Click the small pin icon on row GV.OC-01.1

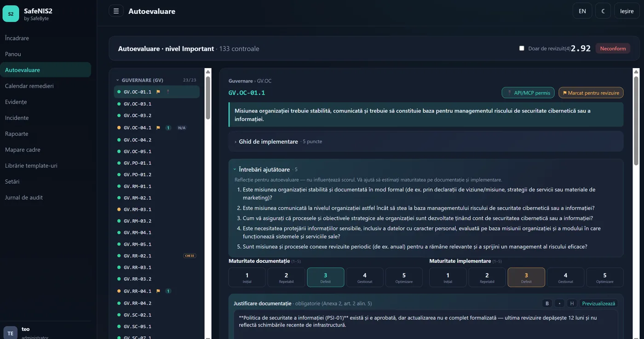(168, 92)
